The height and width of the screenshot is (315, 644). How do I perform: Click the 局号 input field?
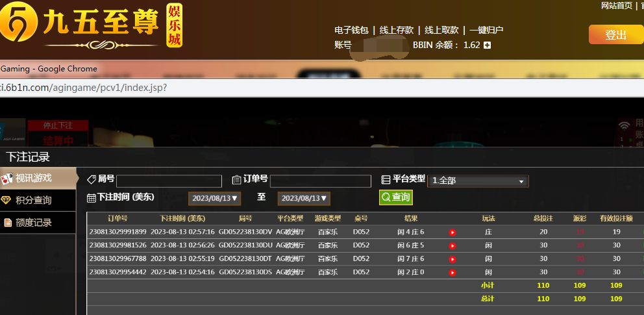point(169,181)
